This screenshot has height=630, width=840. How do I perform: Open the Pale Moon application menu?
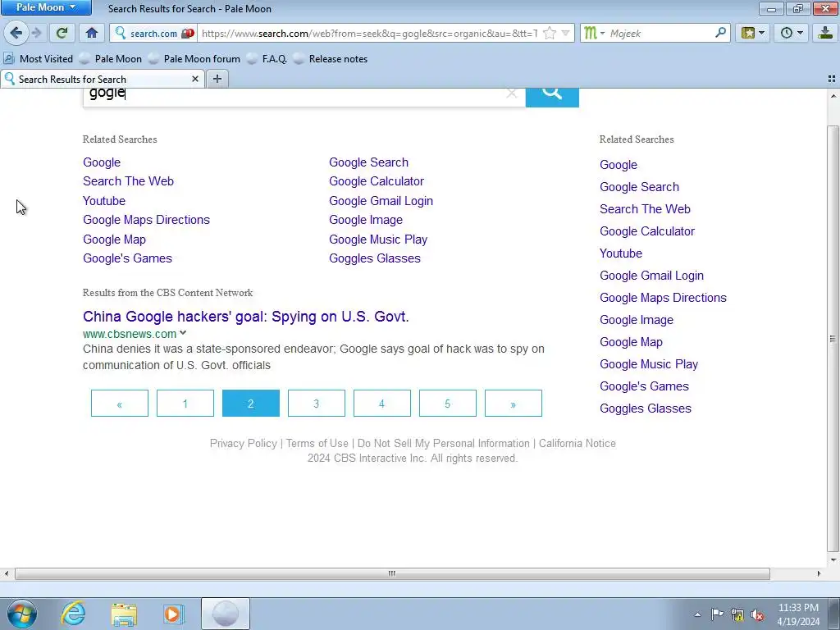click(46, 7)
